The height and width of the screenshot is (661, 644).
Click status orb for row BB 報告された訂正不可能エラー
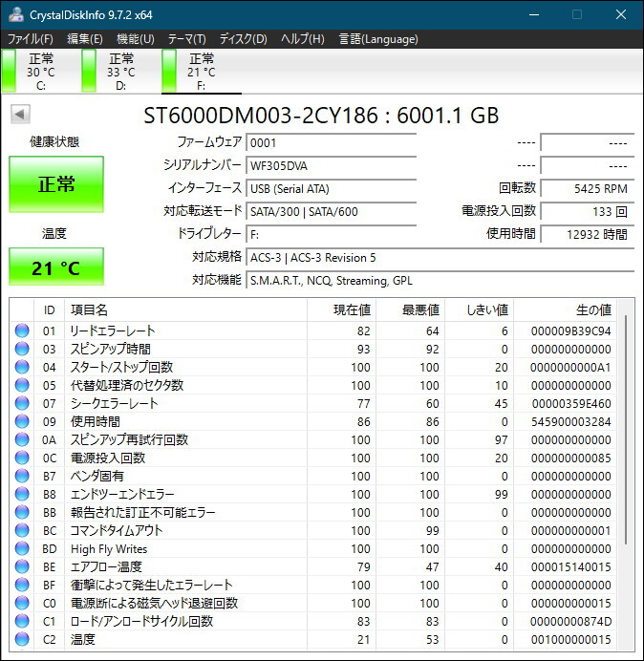pyautogui.click(x=22, y=512)
